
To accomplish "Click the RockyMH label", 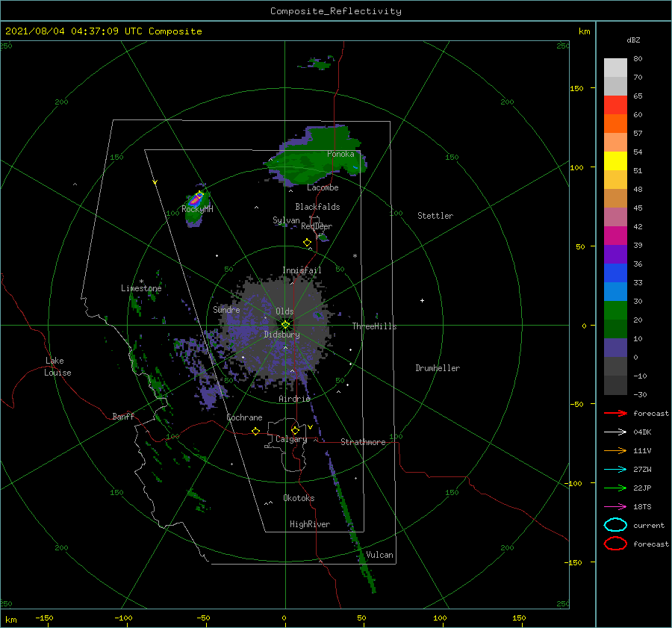I will pyautogui.click(x=197, y=209).
